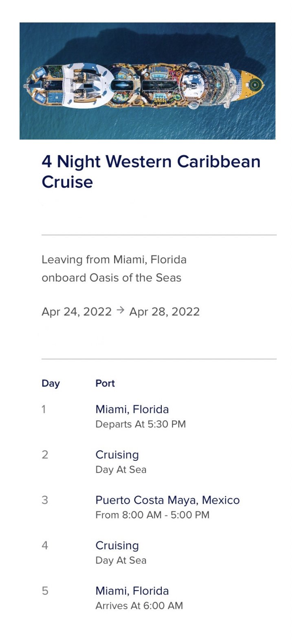Click the 4 Night Western Caribbean Cruise title
Viewport: 293px width, 644px height.
pos(151,171)
